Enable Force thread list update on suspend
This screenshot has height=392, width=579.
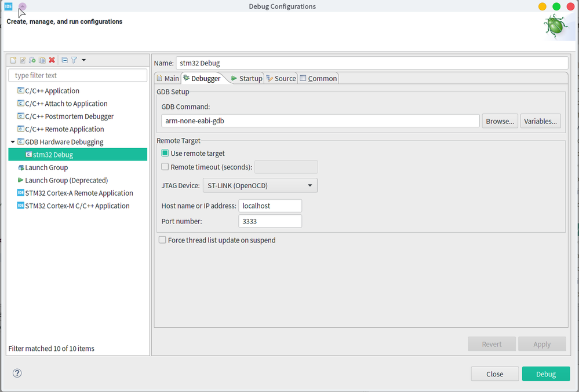pos(162,240)
